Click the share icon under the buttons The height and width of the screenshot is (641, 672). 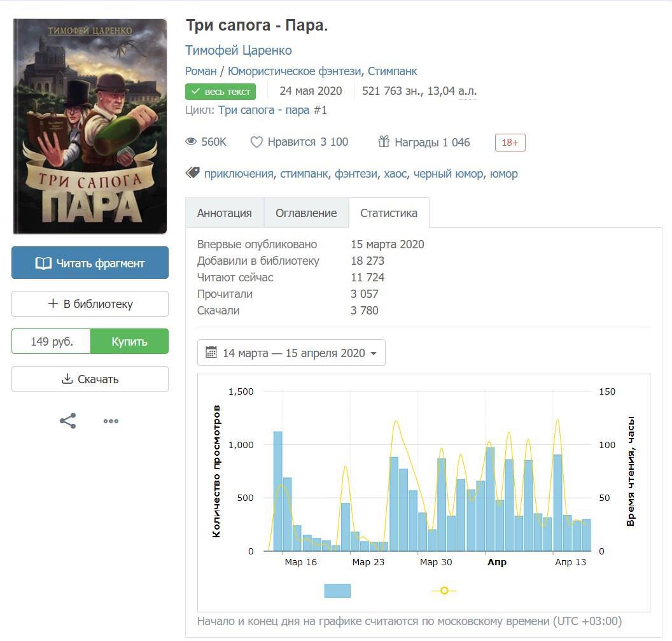(x=68, y=421)
